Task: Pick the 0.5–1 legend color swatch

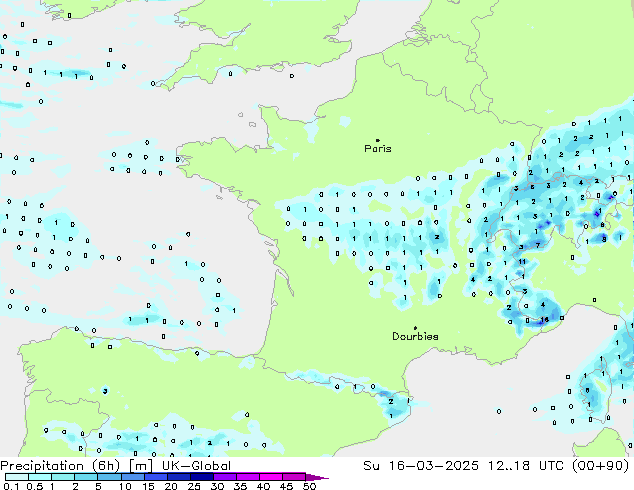Action: pyautogui.click(x=40, y=477)
